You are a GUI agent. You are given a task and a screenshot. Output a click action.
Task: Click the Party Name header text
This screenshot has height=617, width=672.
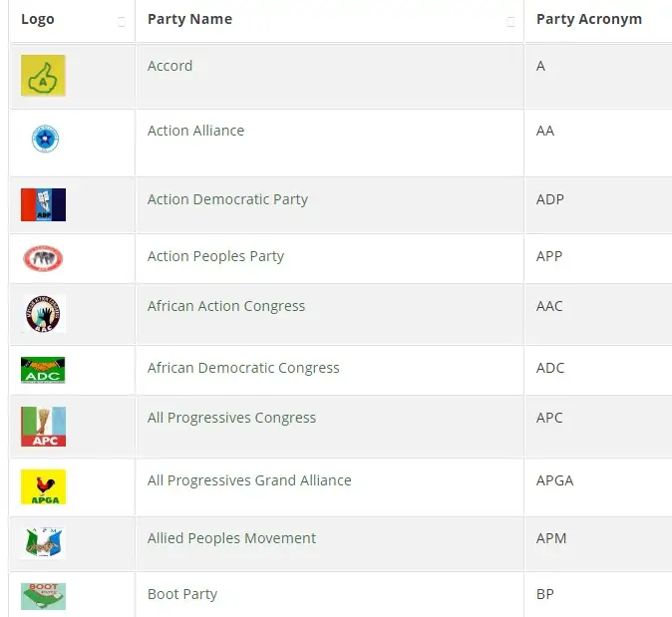189,19
